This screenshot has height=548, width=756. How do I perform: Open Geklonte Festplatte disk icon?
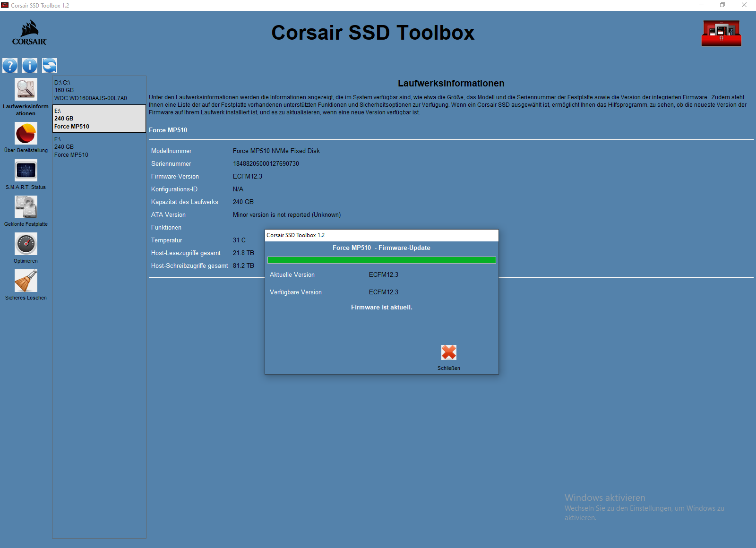tap(26, 207)
